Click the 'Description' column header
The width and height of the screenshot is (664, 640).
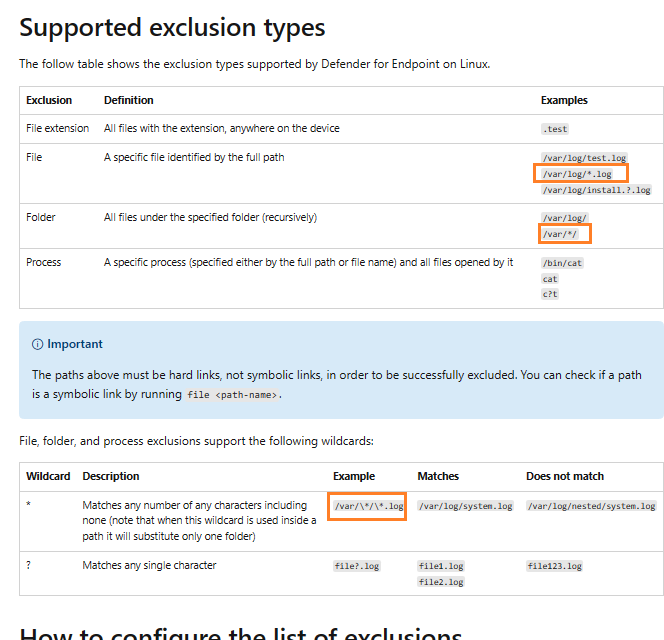point(111,477)
